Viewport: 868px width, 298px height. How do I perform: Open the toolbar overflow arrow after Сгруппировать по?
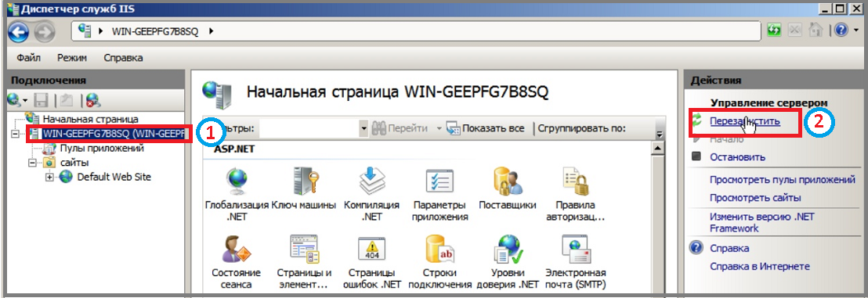(x=659, y=135)
